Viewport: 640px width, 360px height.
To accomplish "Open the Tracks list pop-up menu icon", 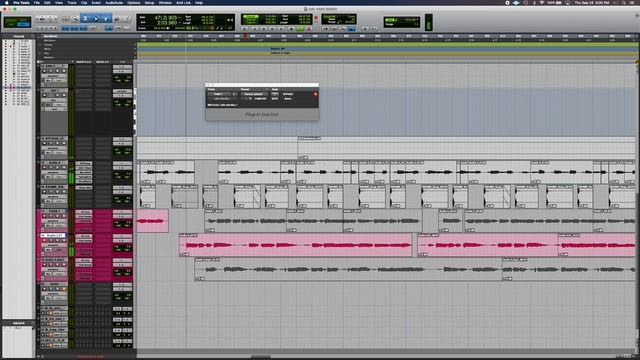I will (33, 36).
